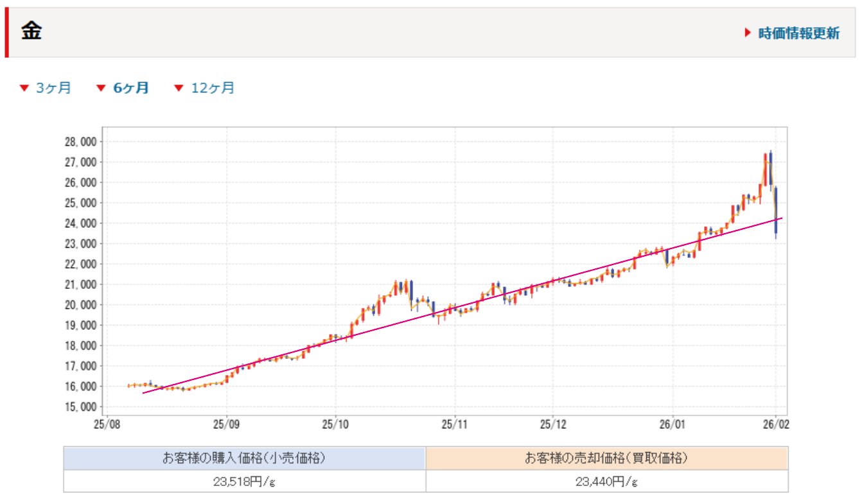This screenshot has width=862, height=504.
Task: Click the 金 heading title
Action: tap(31, 31)
